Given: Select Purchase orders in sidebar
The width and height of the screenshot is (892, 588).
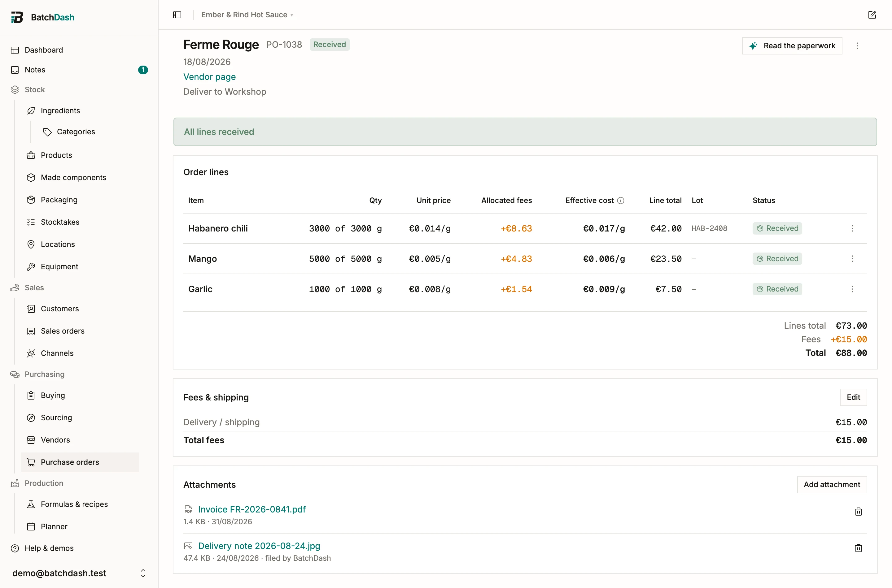Looking at the screenshot, I should (x=80, y=462).
